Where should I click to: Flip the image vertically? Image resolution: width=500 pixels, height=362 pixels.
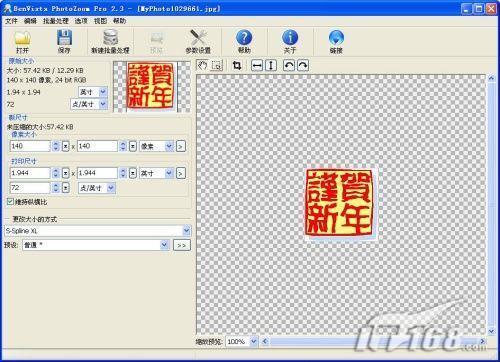click(271, 65)
